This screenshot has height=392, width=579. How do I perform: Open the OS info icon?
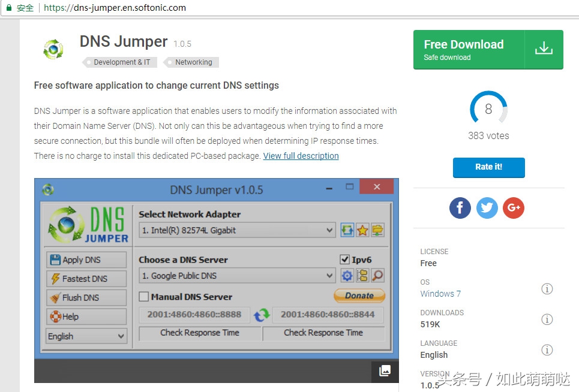(547, 289)
